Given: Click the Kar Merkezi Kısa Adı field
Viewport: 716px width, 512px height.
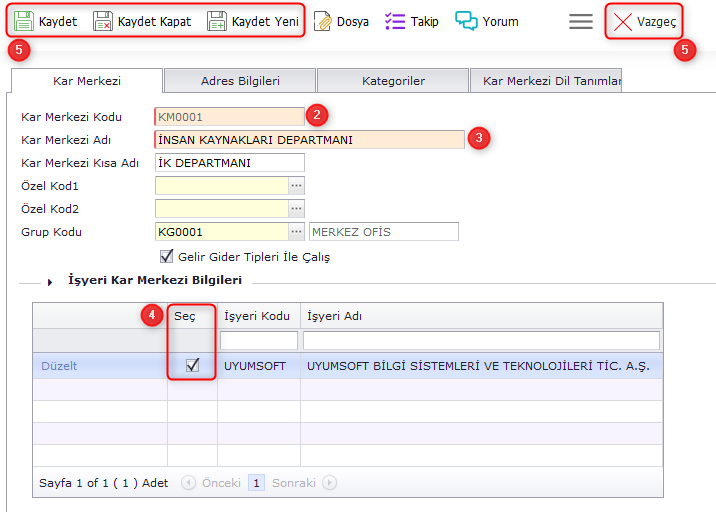Looking at the screenshot, I should point(229,163).
